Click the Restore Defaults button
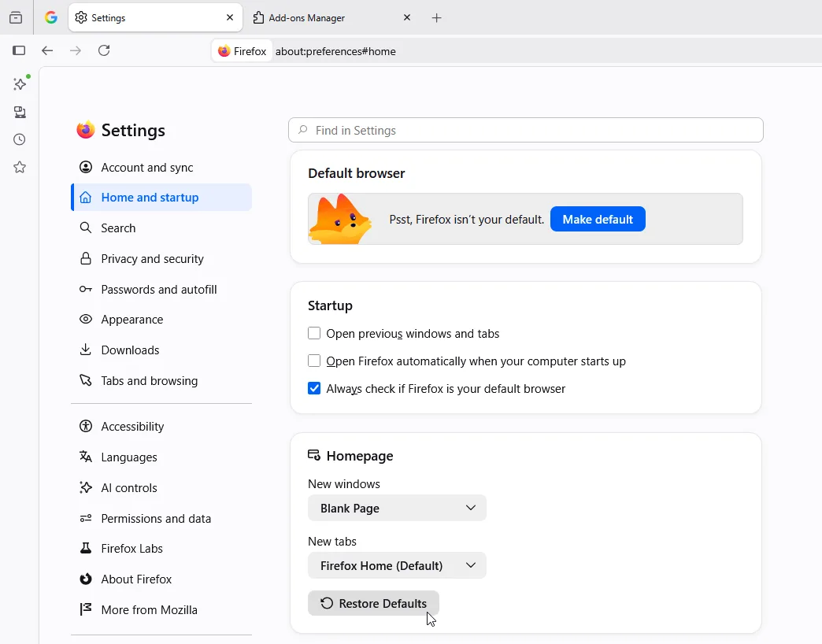 (373, 603)
